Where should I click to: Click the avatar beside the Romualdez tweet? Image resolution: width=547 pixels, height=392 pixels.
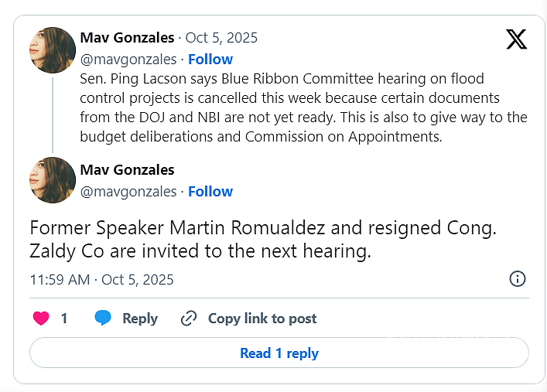click(53, 180)
